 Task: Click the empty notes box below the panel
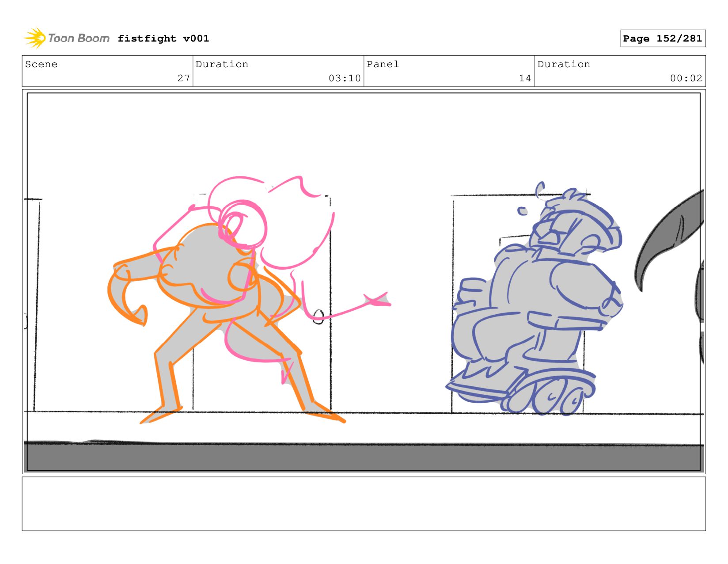(x=364, y=504)
